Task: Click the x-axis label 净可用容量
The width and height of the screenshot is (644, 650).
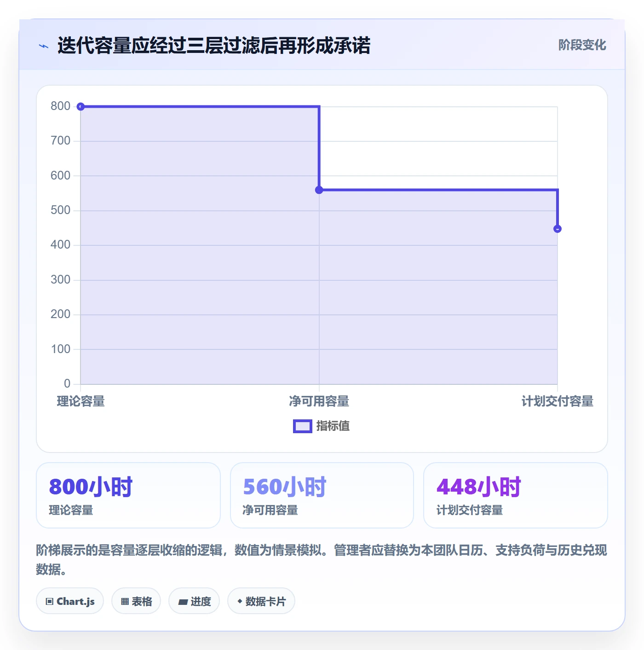Action: tap(319, 401)
